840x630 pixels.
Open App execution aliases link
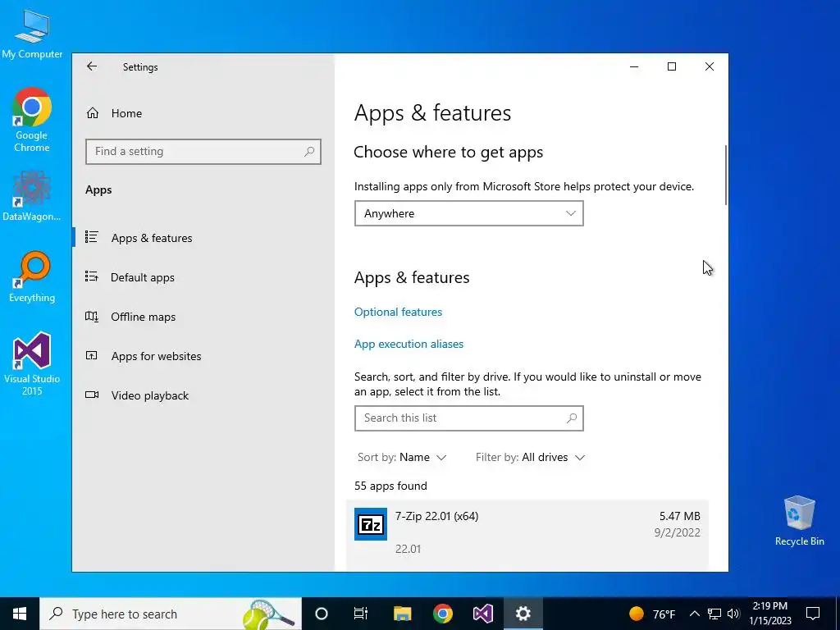point(409,344)
